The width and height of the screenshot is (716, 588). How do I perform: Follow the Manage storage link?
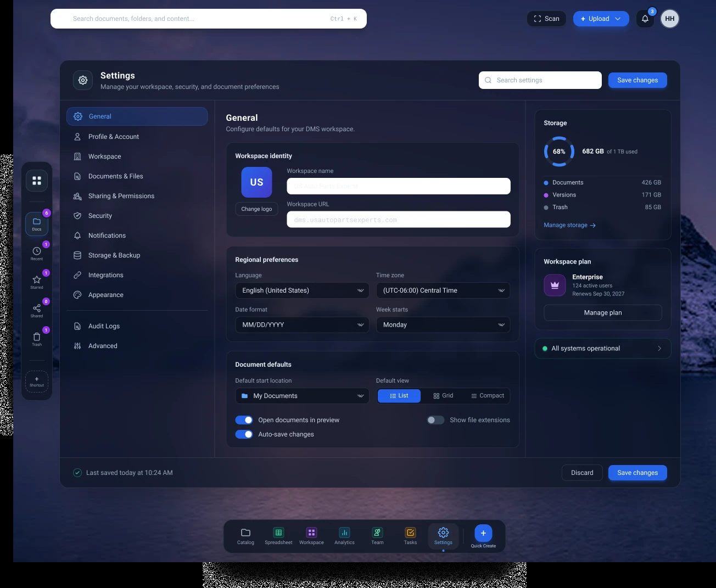569,225
